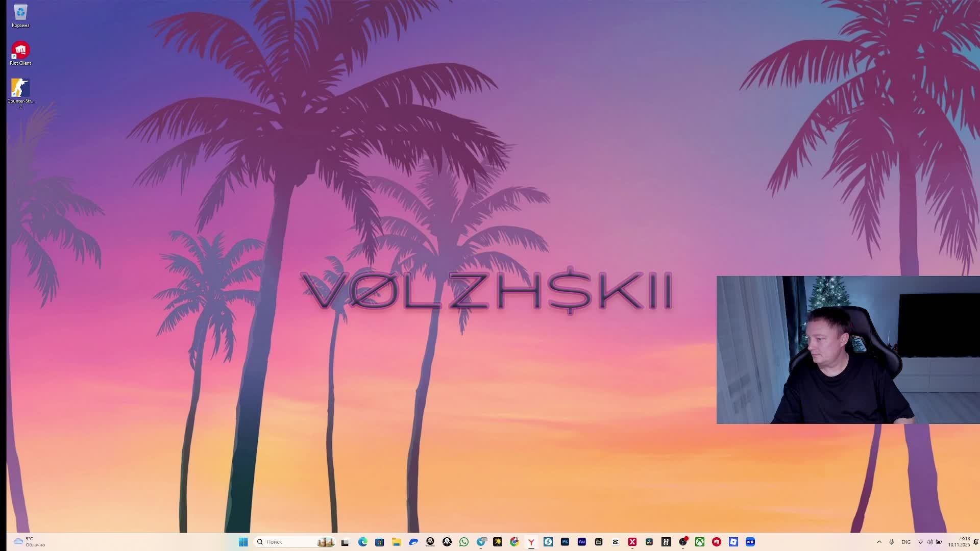Image resolution: width=980 pixels, height=551 pixels.
Task: Open File Explorer from the taskbar
Action: (x=396, y=542)
